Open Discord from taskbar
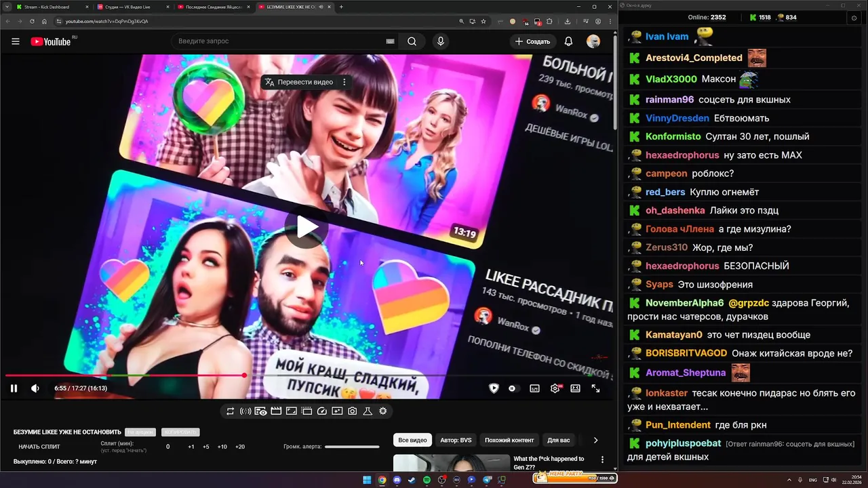The height and width of the screenshot is (488, 868). pyautogui.click(x=397, y=480)
